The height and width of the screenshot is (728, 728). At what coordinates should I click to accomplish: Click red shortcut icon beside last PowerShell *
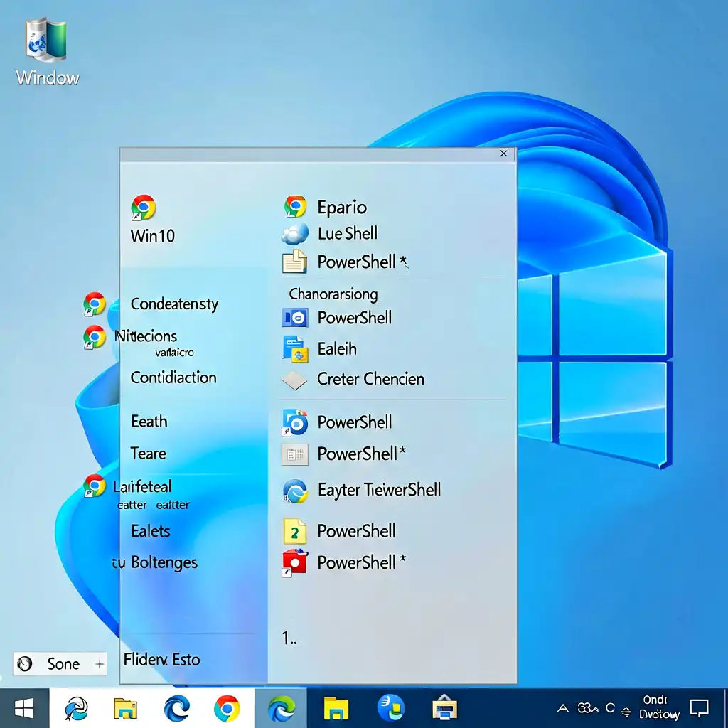click(294, 563)
